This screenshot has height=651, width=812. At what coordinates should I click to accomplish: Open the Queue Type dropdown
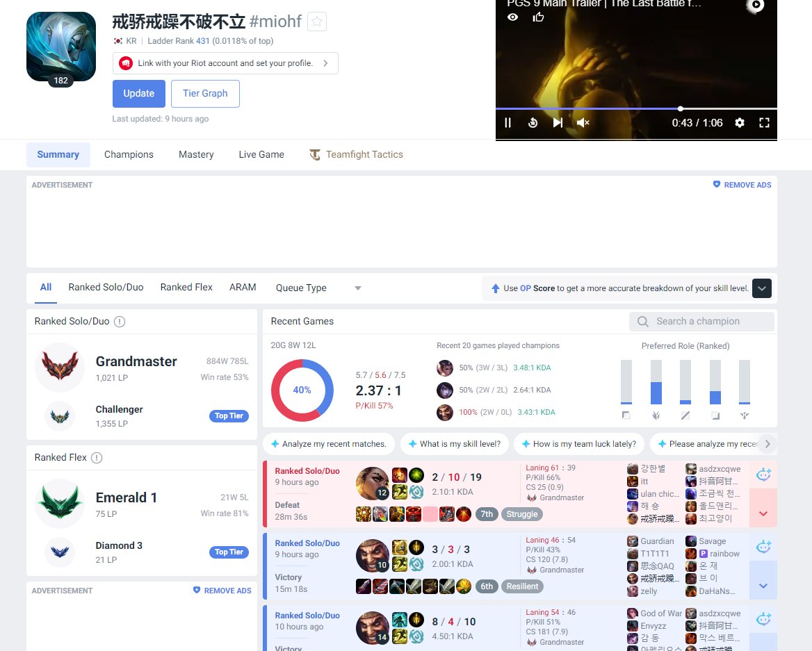[x=318, y=288]
